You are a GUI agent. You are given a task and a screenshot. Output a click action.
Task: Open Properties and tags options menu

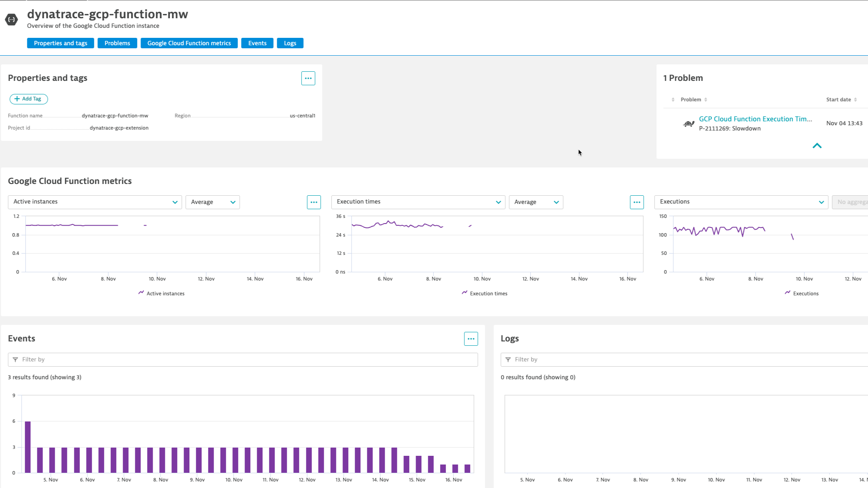pos(308,78)
